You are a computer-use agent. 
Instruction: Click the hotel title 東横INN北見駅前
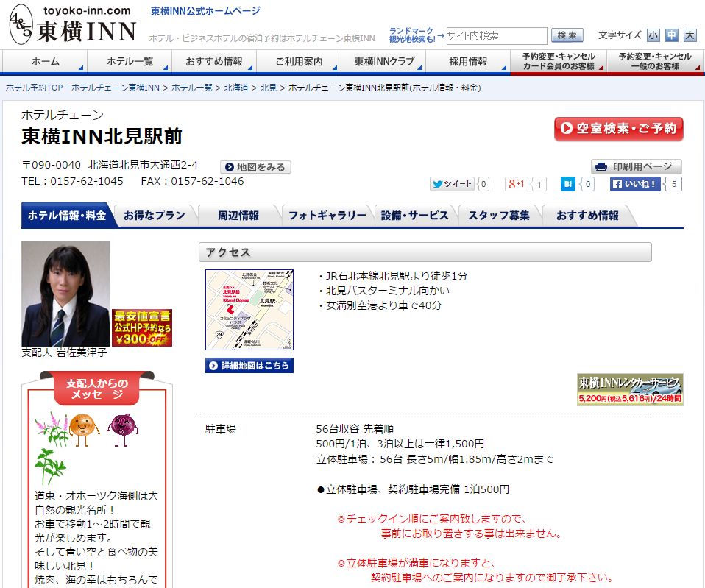(x=102, y=136)
